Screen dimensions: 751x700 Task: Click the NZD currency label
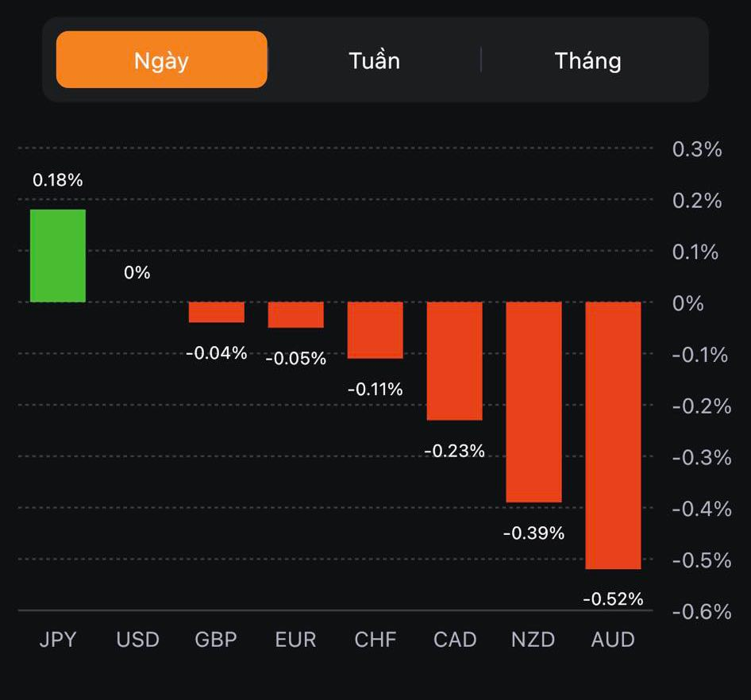[x=533, y=640]
